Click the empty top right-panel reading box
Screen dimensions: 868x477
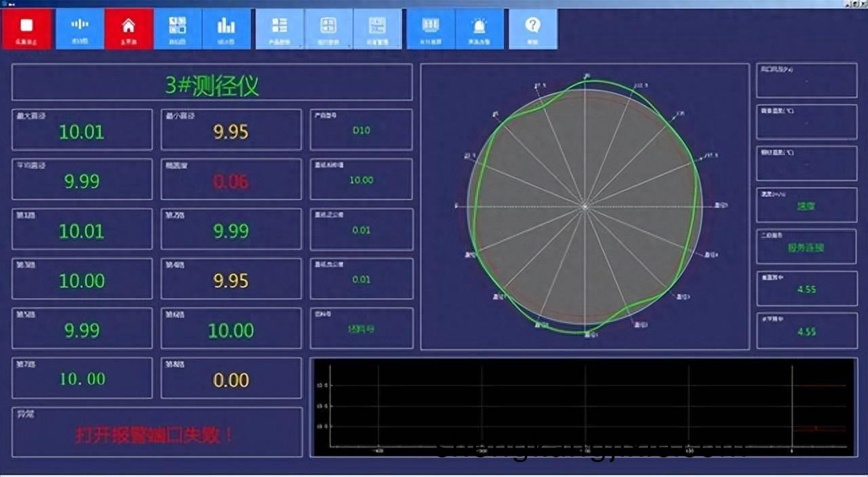[806, 81]
